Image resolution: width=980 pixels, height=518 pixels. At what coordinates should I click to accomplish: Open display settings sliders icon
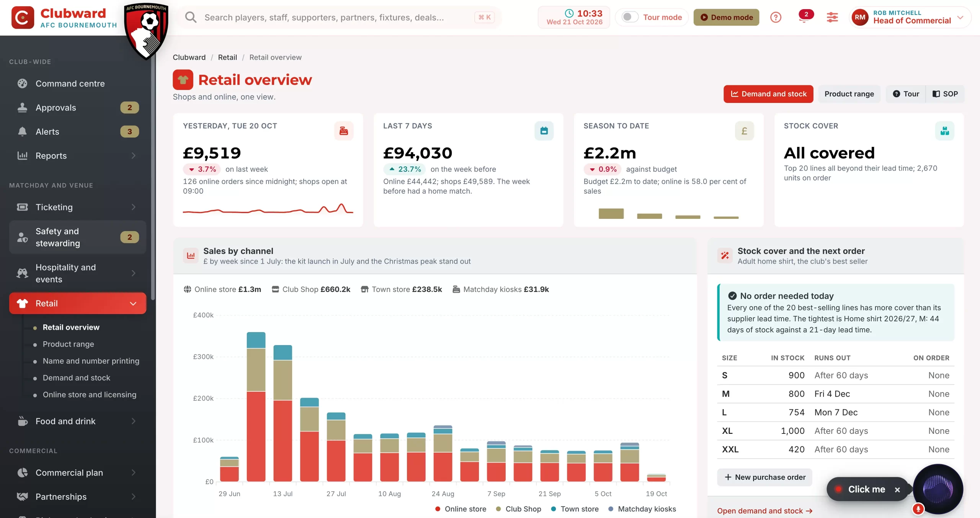(832, 17)
